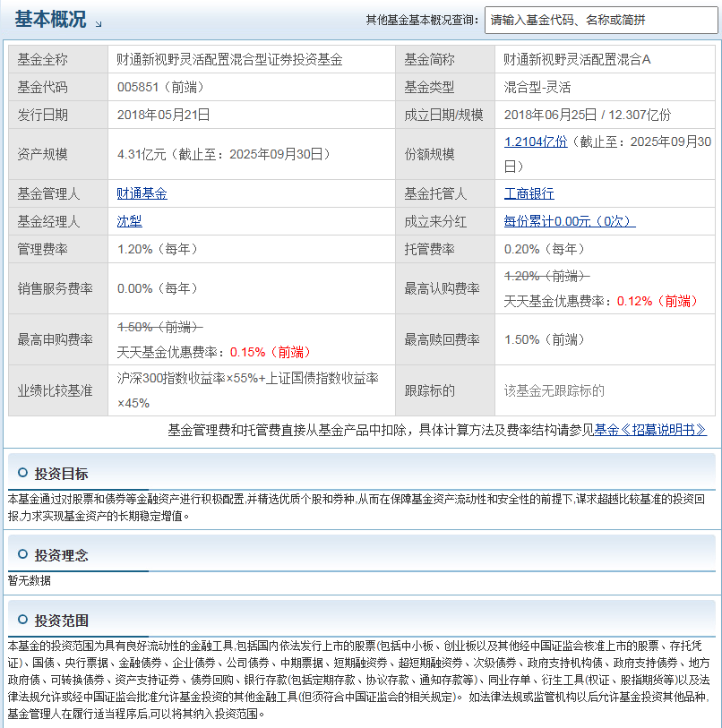Click the inception value 2018年06月25日 / 12.307亿份
The width and height of the screenshot is (722, 728).
[x=588, y=115]
